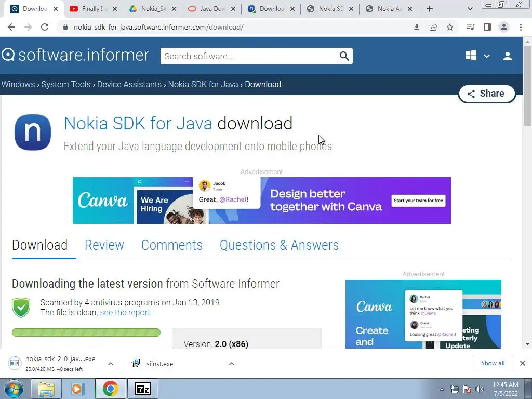Reload the current page
The height and width of the screenshot is (399, 532).
pos(45,27)
